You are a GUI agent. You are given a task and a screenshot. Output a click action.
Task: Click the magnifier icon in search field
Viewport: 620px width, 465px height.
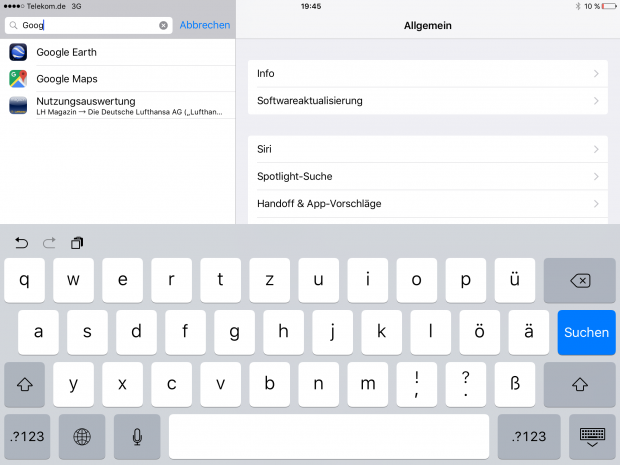13,25
